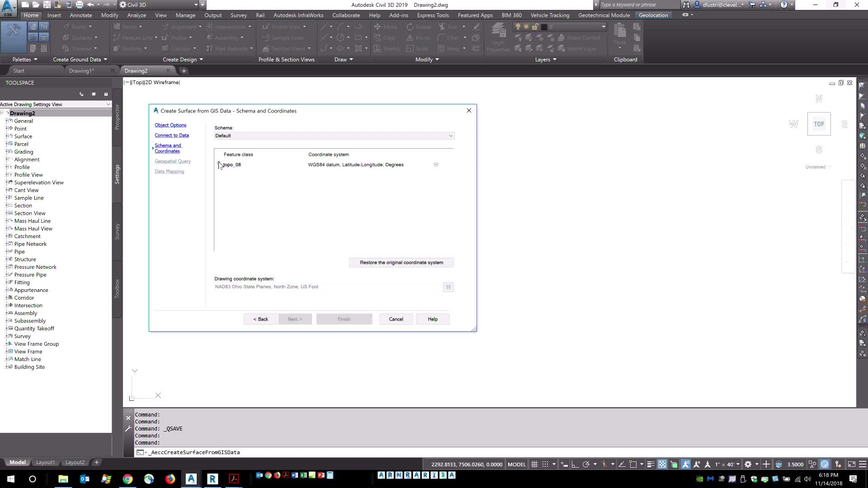This screenshot has height=488, width=868.
Task: Switch to the Annotate ribbon tab
Action: click(x=80, y=15)
